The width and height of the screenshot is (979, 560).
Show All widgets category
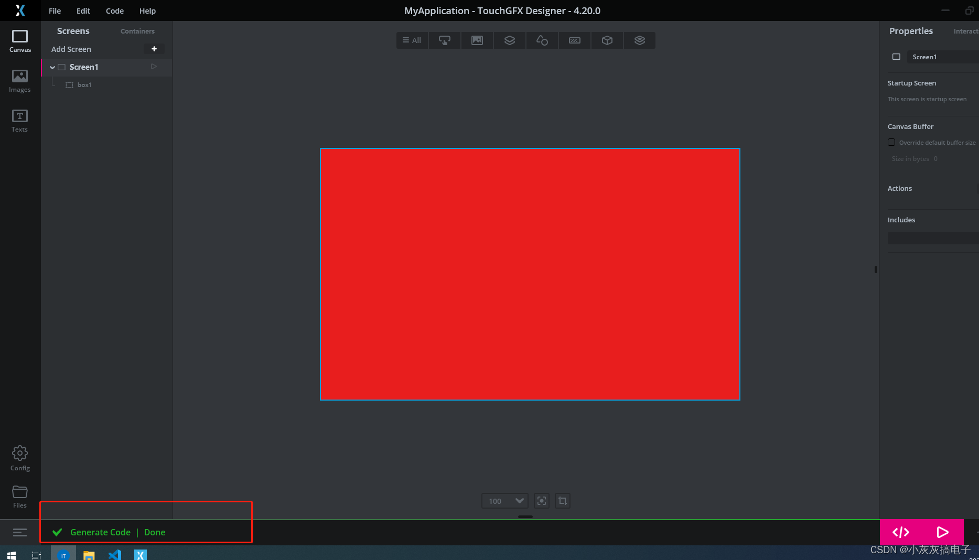pos(412,40)
